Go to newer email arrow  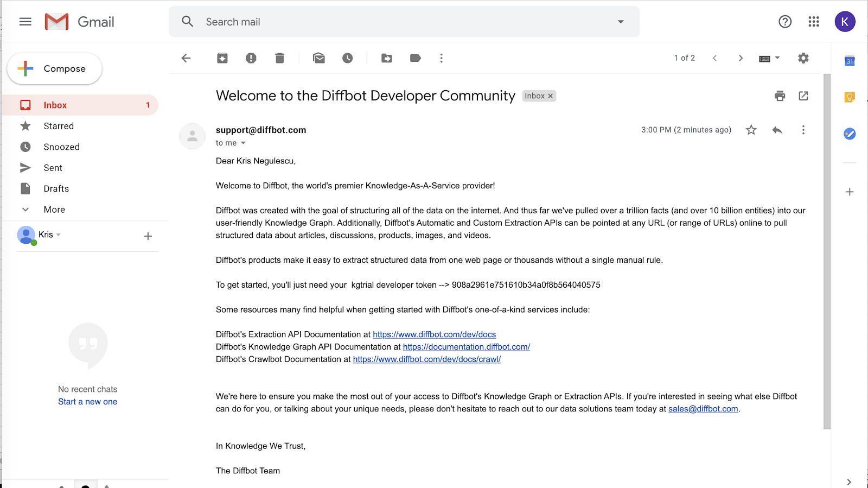(715, 58)
